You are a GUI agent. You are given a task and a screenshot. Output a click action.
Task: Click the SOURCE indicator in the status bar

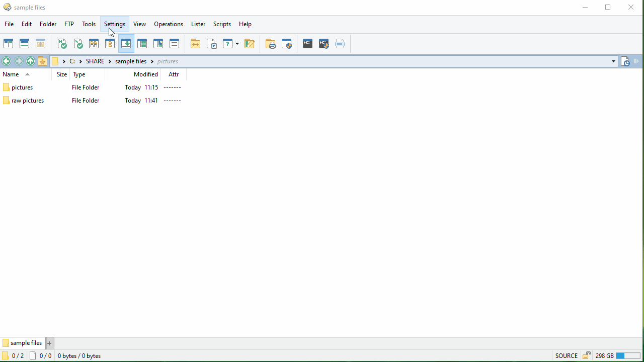(x=566, y=355)
